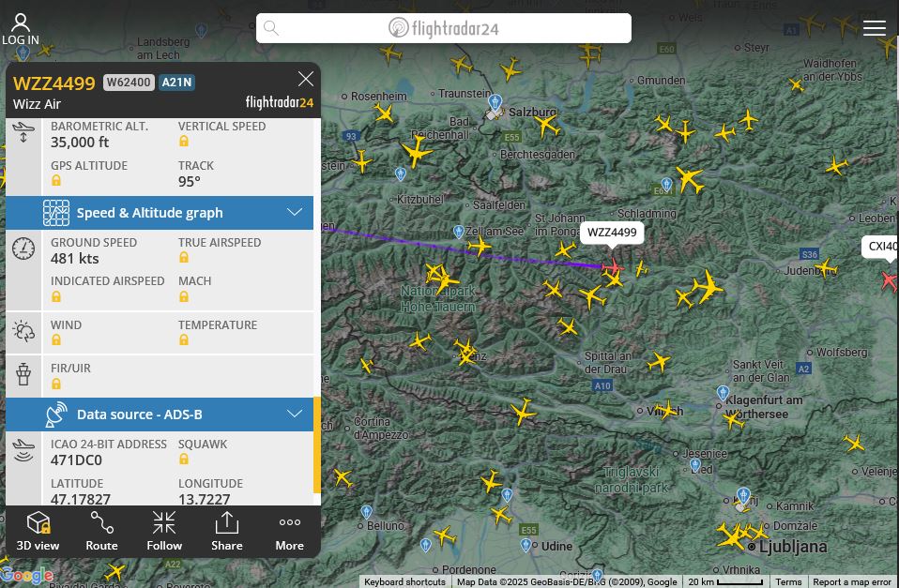899x588 pixels.
Task: Open the Terms link
Action: (x=788, y=582)
